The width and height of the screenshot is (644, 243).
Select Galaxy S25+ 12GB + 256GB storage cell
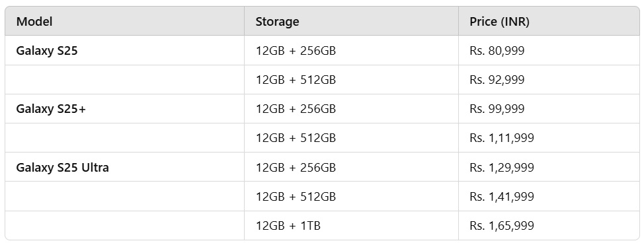pyautogui.click(x=351, y=109)
